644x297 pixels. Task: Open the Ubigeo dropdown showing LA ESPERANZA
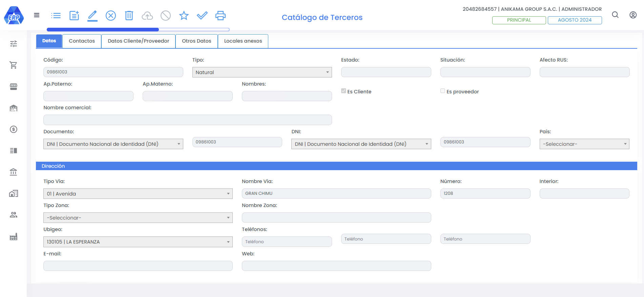click(x=138, y=242)
